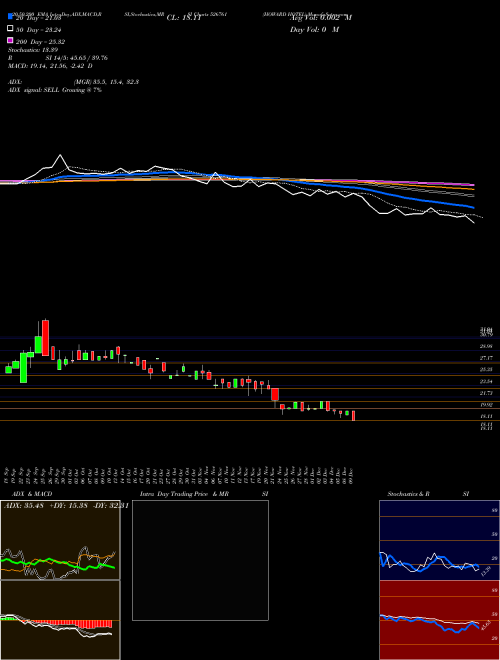The image size is (500, 660).
Task: Open the red RSI chart panel
Action: click(x=439, y=620)
